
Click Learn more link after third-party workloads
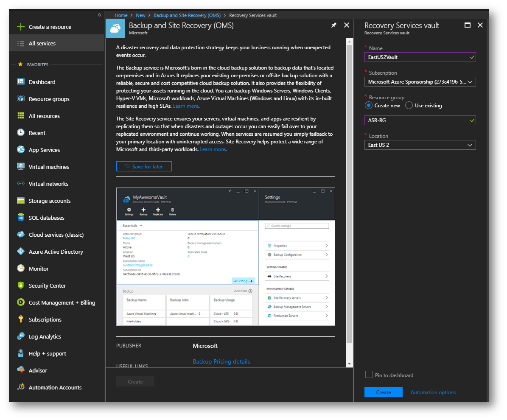pos(213,149)
